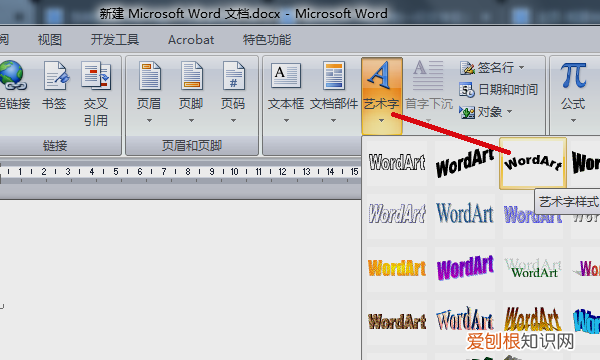Choose the purple wavy WordArt style
The width and height of the screenshot is (600, 360).
click(465, 269)
